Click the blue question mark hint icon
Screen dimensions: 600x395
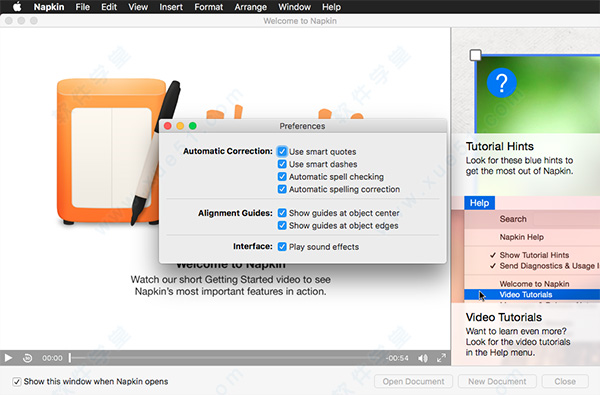tap(502, 83)
